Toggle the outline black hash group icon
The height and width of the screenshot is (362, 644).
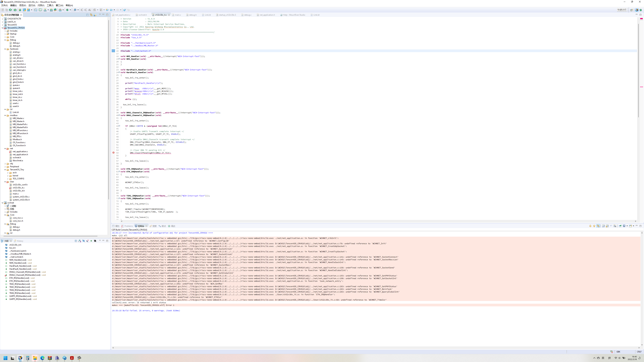[95, 241]
